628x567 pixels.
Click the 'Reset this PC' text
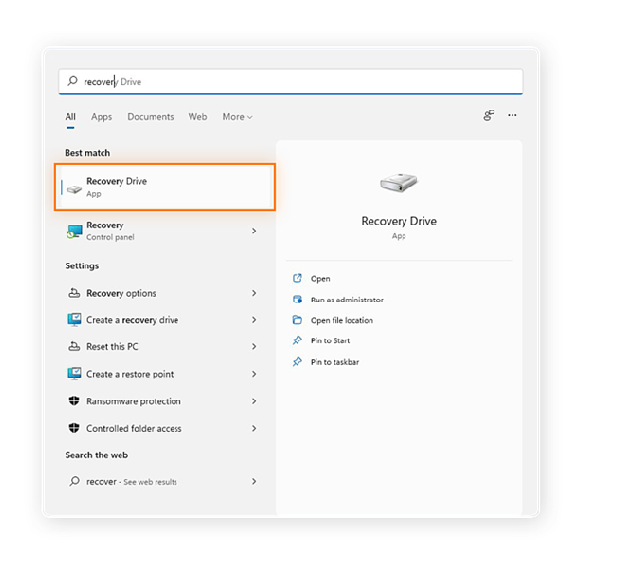tap(112, 346)
